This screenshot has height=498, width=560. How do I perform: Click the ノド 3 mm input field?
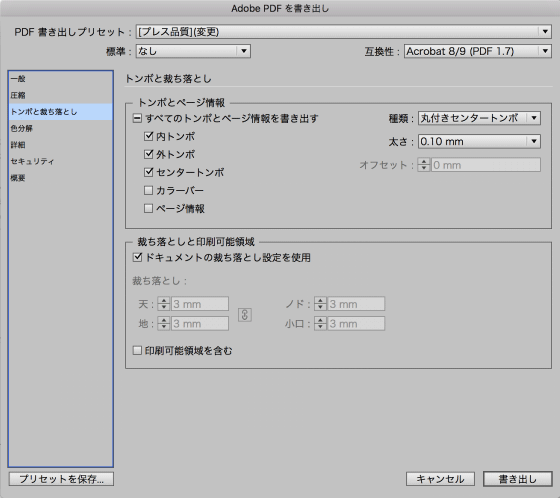coord(356,304)
